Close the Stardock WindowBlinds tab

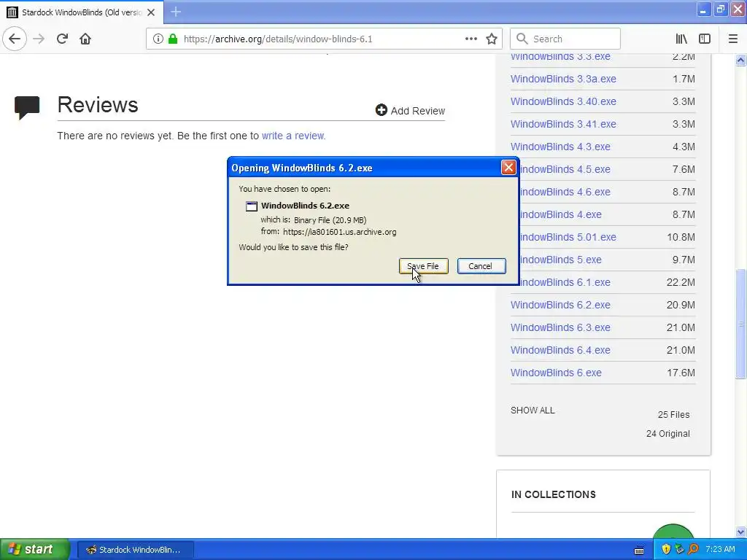point(151,12)
